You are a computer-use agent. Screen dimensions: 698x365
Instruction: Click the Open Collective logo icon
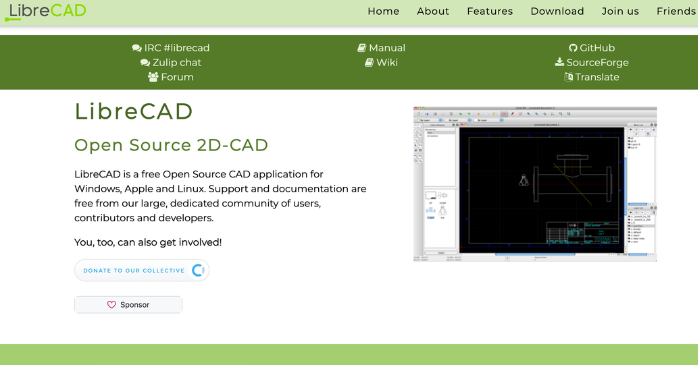[198, 270]
